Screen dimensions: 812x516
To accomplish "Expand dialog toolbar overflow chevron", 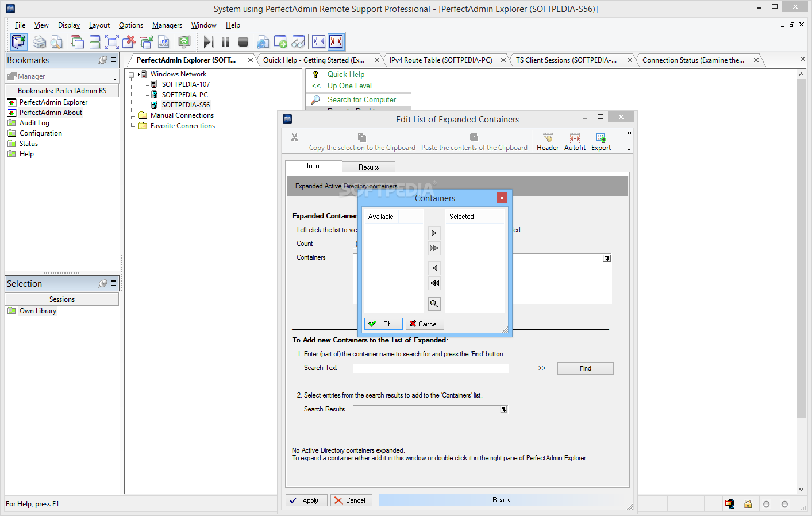I will point(629,133).
